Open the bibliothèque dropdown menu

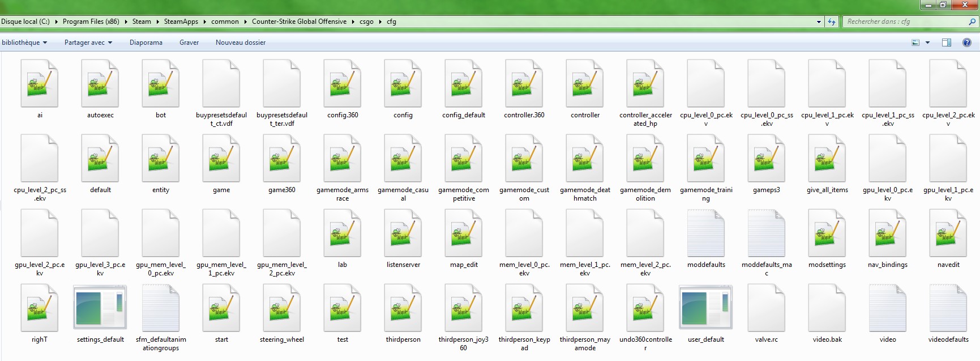click(24, 43)
